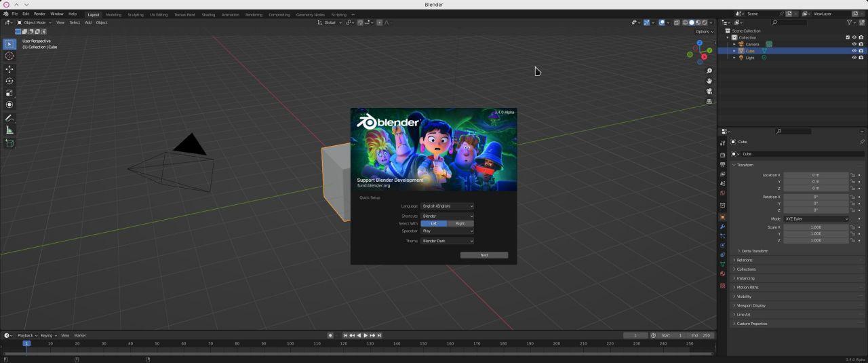Open the Modifier properties wrench icon
Image resolution: width=868 pixels, height=363 pixels.
(722, 227)
